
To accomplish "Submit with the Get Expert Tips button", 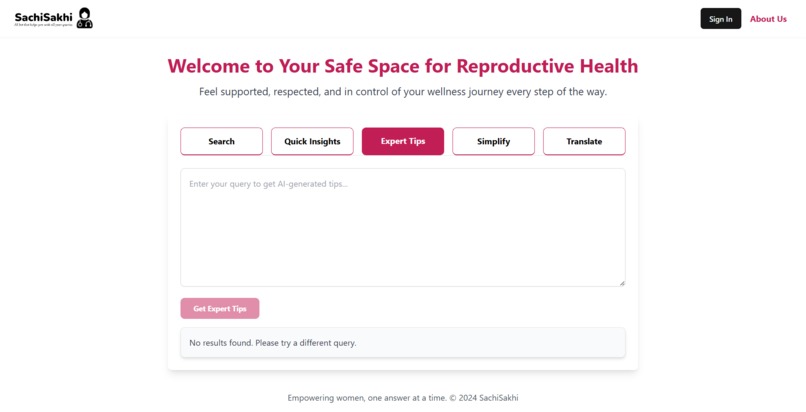I will (220, 308).
